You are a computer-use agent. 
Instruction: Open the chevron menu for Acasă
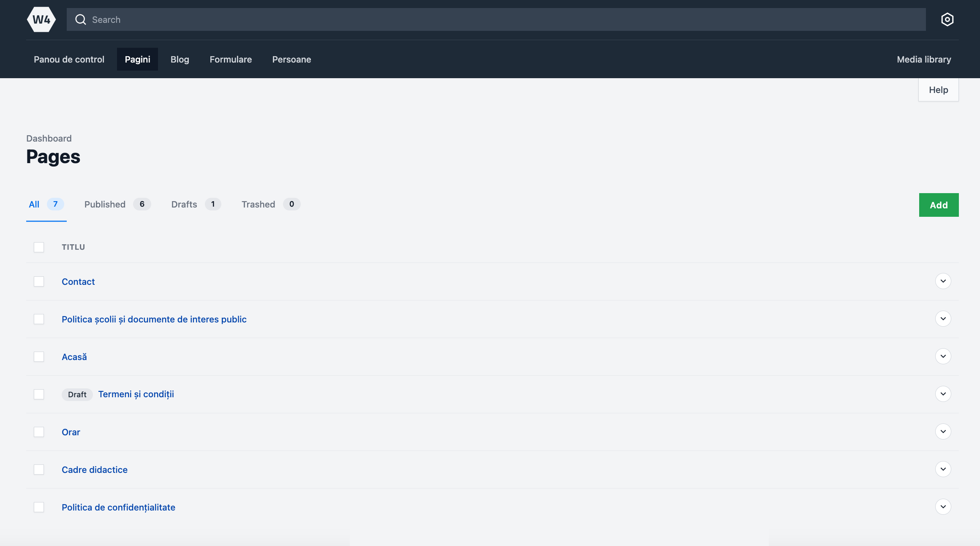coord(943,356)
